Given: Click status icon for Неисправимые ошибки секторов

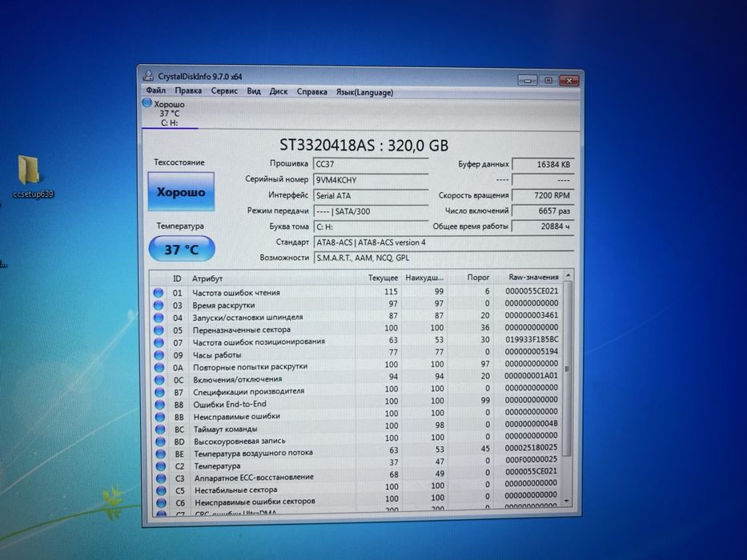Looking at the screenshot, I should pyautogui.click(x=162, y=502).
